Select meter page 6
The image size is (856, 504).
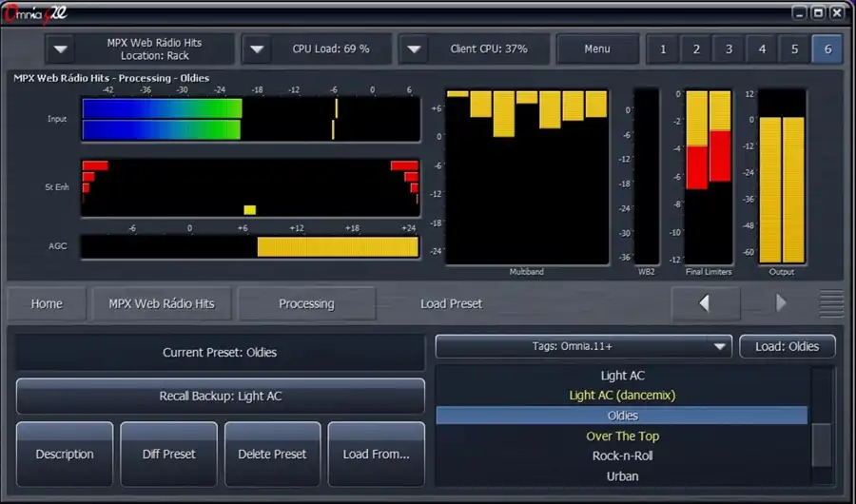coord(827,49)
